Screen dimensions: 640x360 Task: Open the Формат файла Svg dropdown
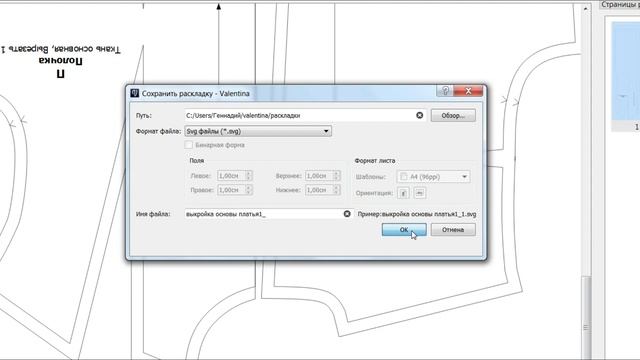[x=258, y=131]
